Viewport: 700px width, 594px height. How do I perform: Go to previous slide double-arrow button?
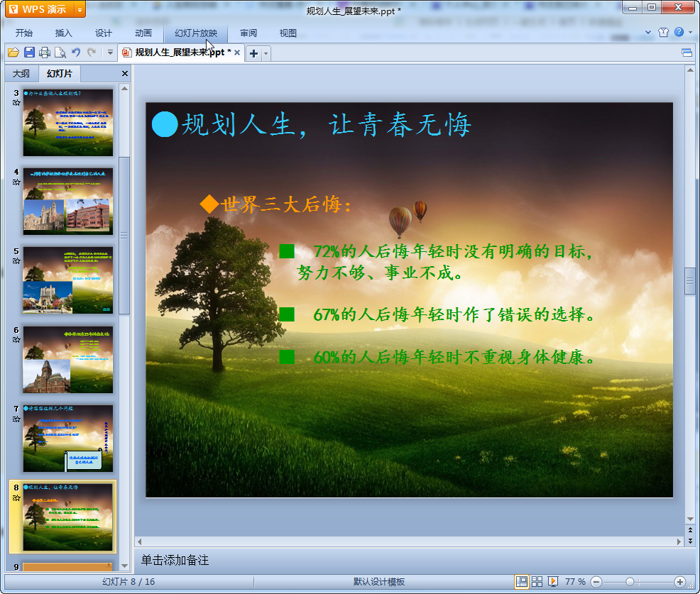tap(690, 529)
